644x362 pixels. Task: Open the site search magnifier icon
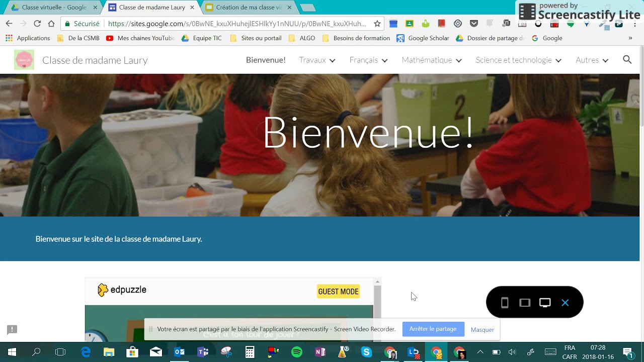click(x=627, y=60)
